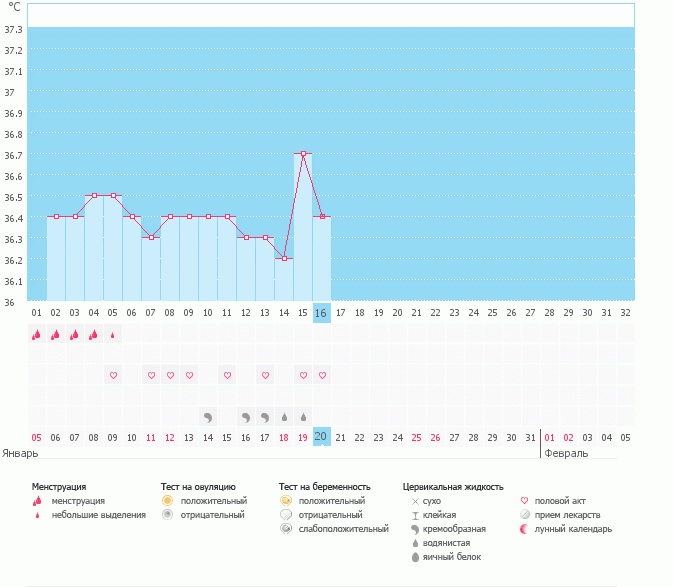Click the creamy fluid icon on day 10
Viewport: 673px width, 587px height.
[208, 416]
